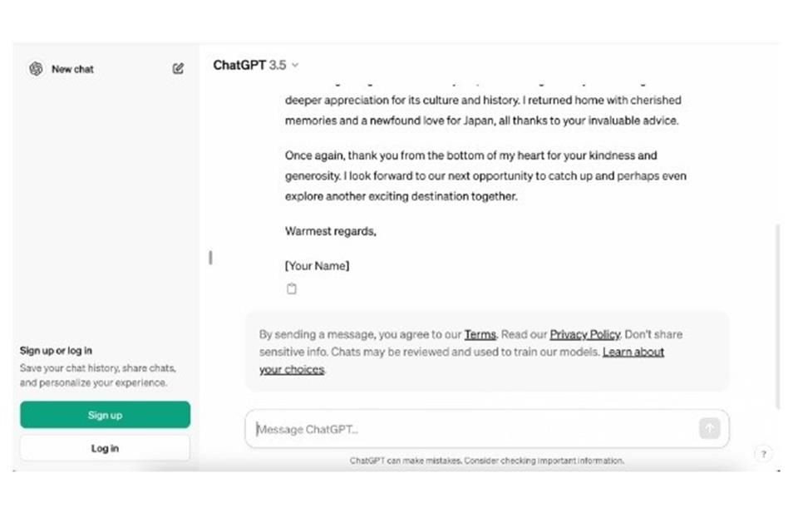The image size is (798, 532).
Task: Click the Log in button
Action: point(105,447)
